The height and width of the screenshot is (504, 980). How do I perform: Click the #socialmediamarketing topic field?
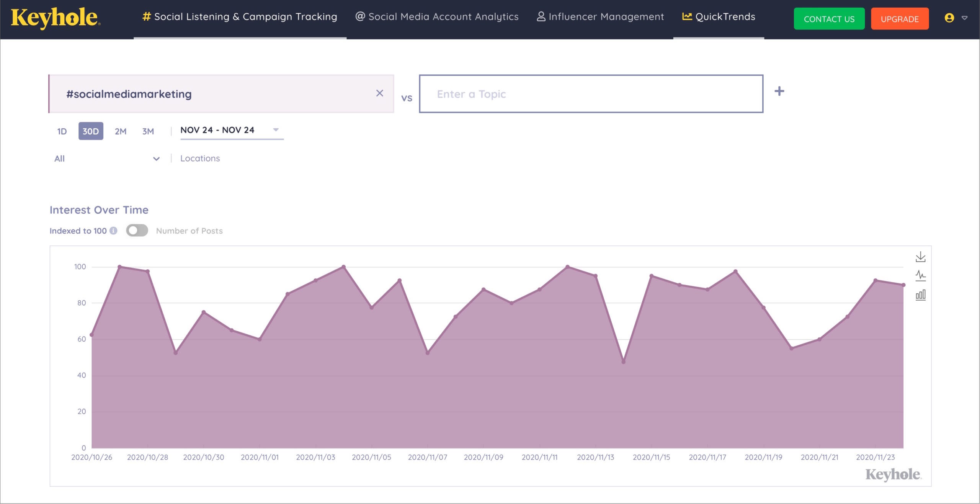tap(221, 94)
